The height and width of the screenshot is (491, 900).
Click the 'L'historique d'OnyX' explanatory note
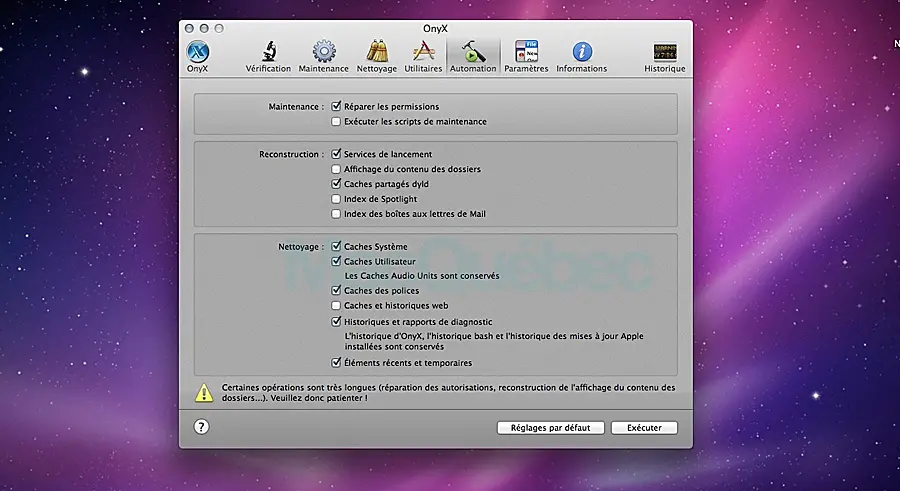(494, 341)
